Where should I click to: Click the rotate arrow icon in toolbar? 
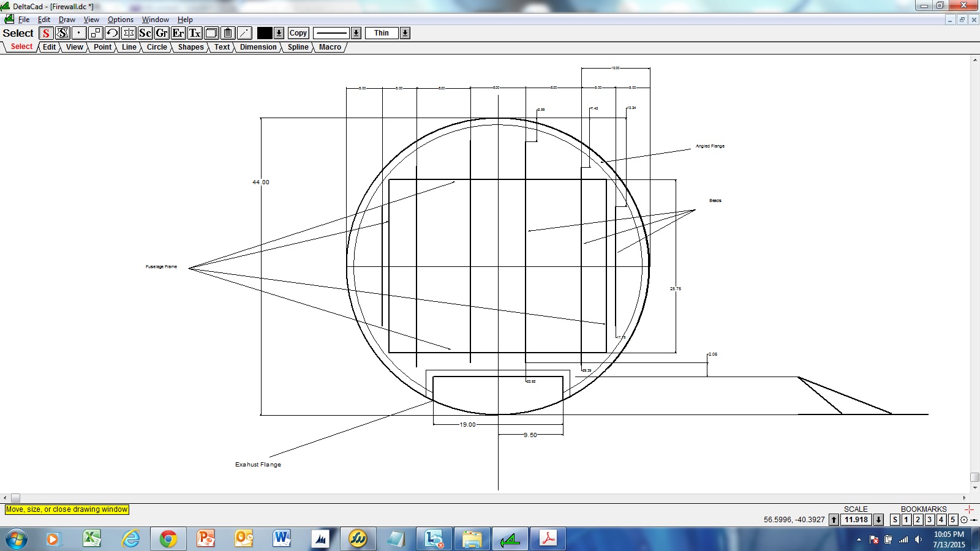(x=112, y=33)
